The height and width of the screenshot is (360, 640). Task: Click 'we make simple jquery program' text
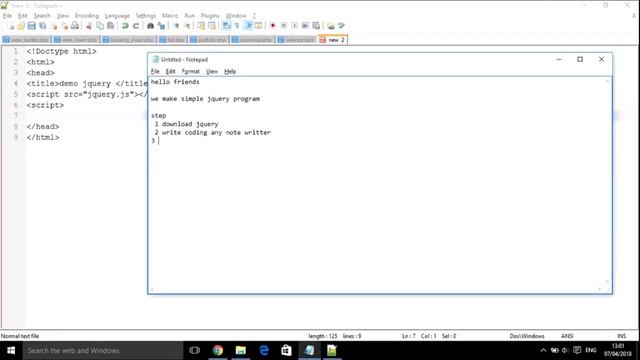tap(205, 99)
